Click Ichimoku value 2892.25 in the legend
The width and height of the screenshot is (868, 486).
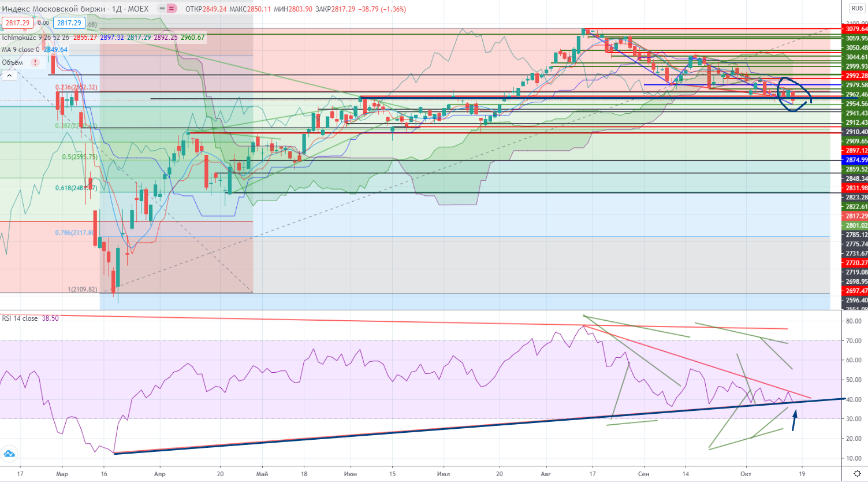166,38
